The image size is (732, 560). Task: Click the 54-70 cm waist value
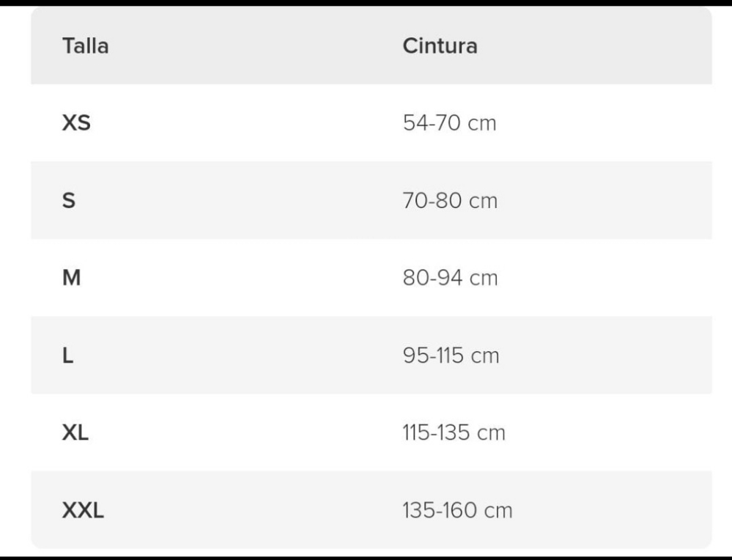(450, 123)
